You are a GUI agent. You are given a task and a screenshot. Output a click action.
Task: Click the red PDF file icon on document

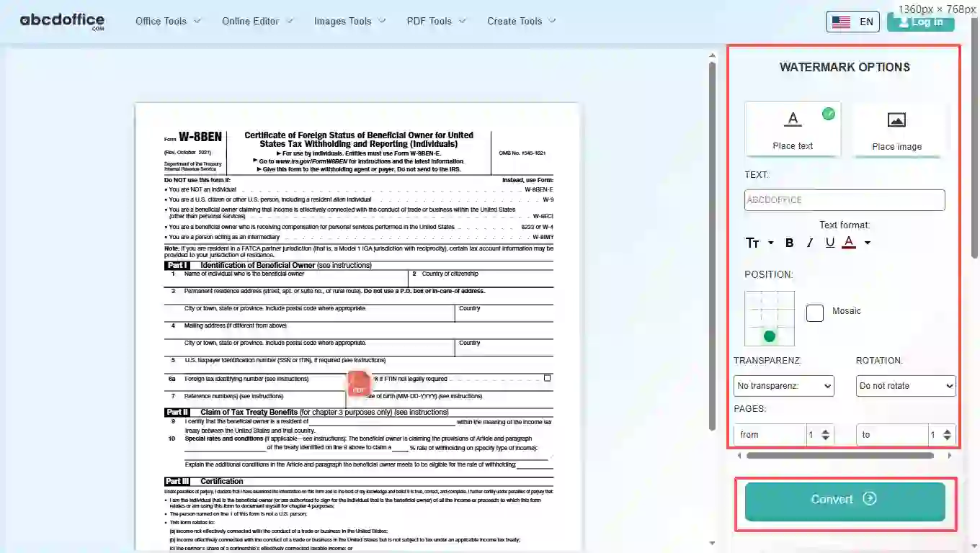[x=359, y=383]
